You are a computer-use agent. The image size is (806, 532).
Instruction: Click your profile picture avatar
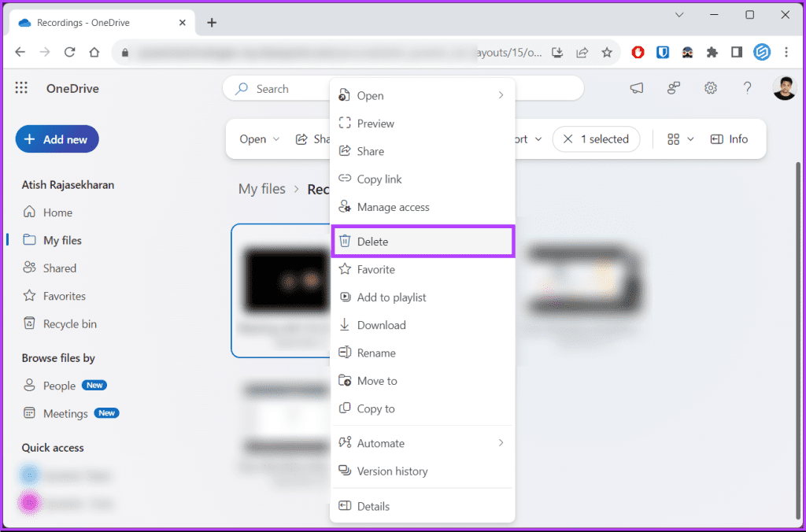click(x=785, y=87)
